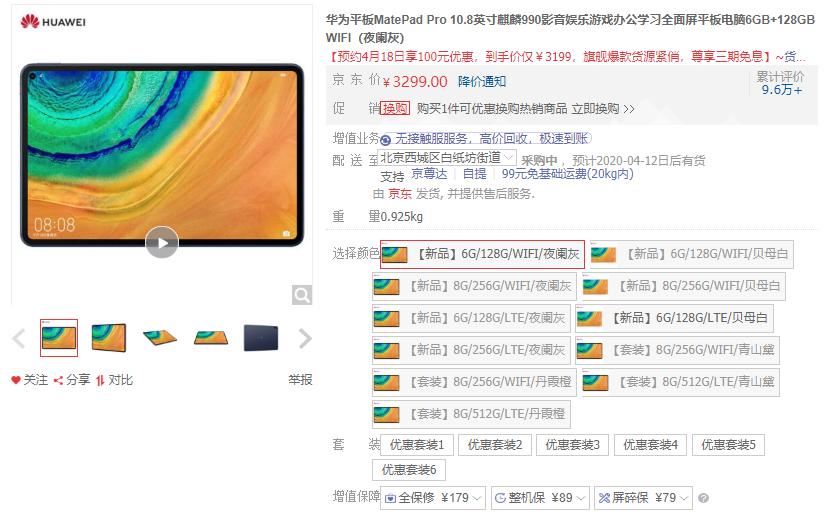Click the 对比 compare icon
This screenshot has width=827, height=516.
pos(100,380)
